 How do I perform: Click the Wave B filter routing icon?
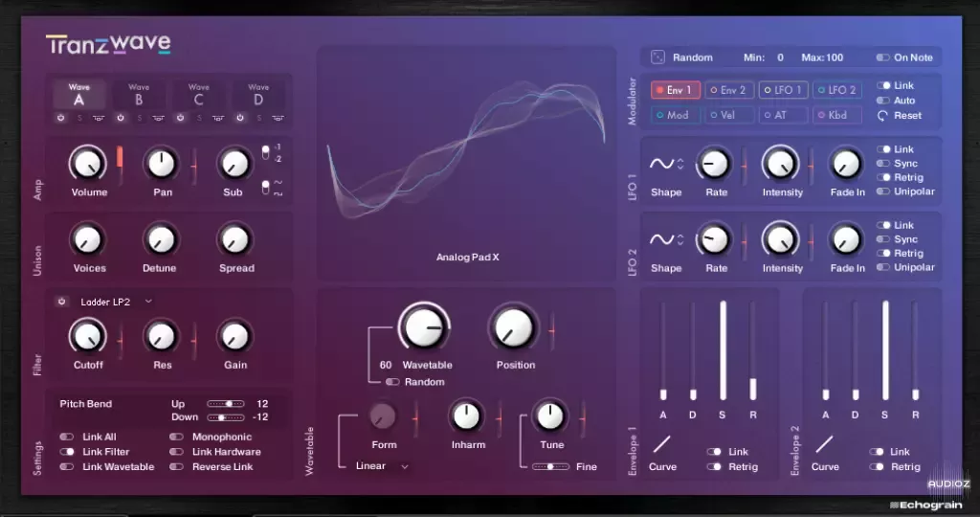(158, 118)
